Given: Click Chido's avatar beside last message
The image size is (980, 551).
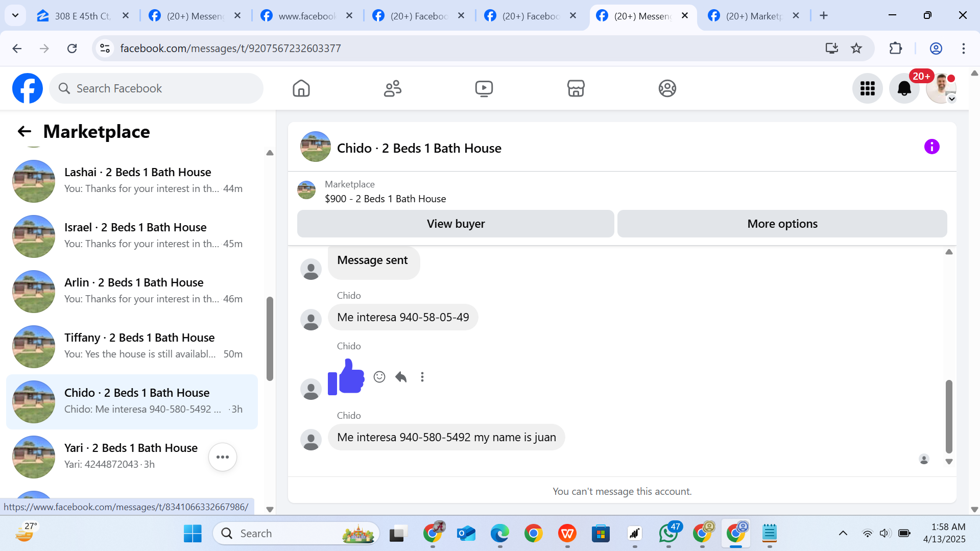Looking at the screenshot, I should click(x=311, y=440).
